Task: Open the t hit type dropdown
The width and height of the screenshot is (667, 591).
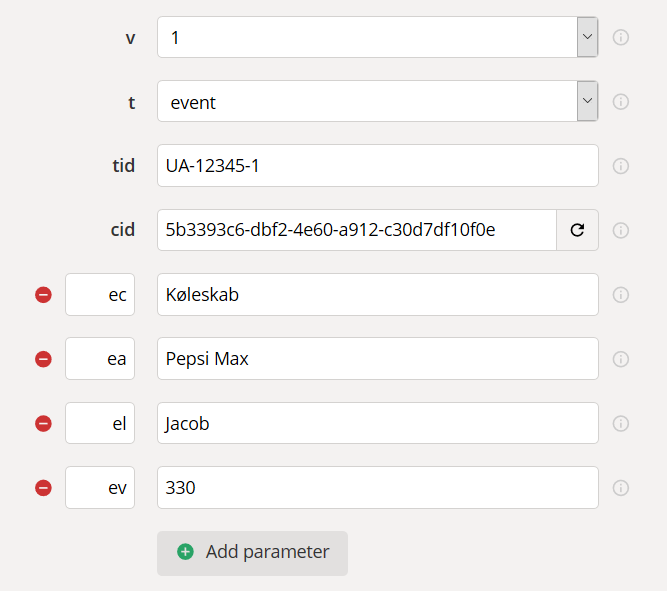Action: pos(587,102)
